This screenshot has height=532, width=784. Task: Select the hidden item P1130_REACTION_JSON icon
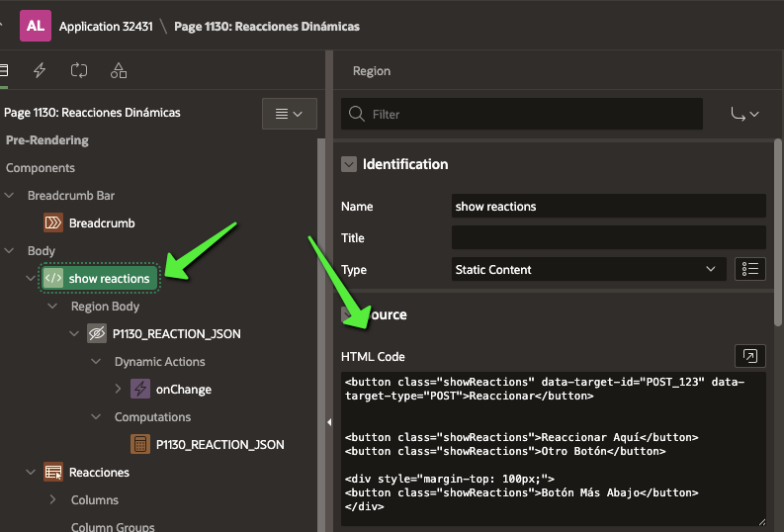pyautogui.click(x=97, y=334)
